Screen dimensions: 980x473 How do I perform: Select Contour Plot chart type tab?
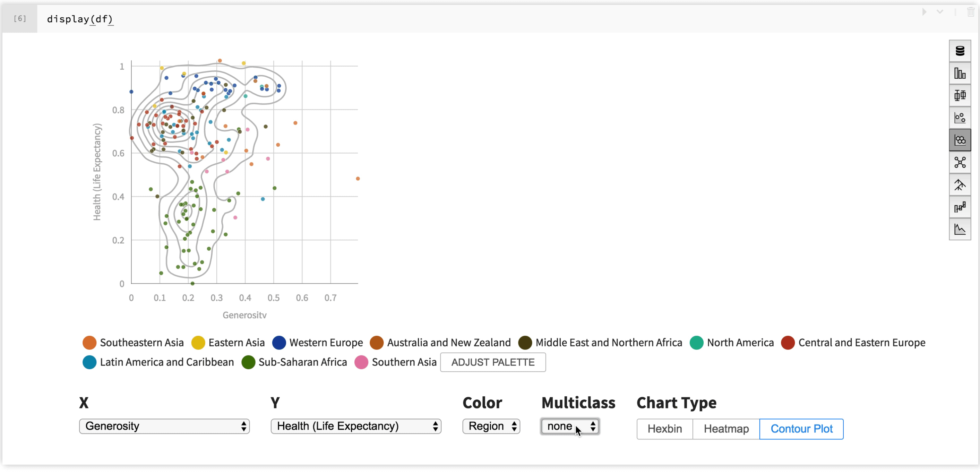pyautogui.click(x=802, y=428)
